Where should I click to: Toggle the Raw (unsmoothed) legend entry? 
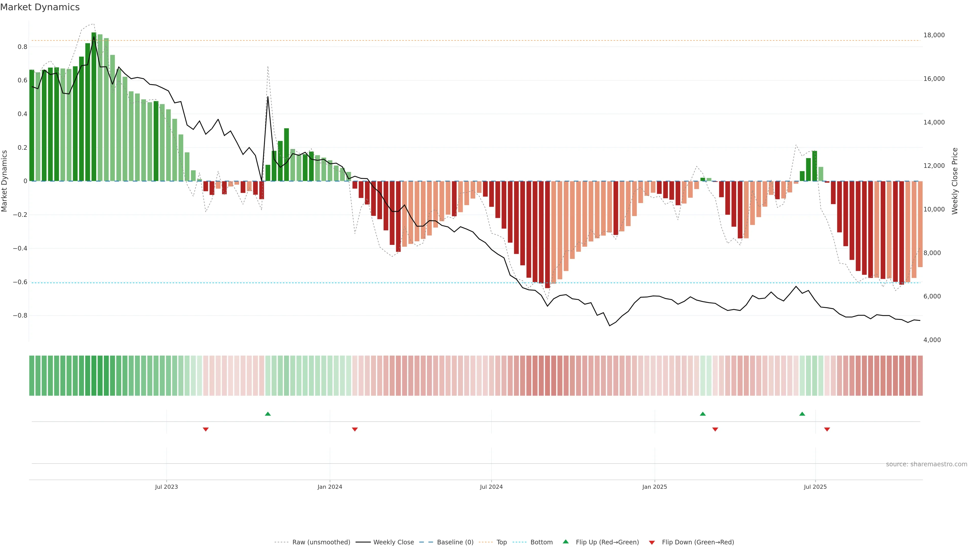321,542
